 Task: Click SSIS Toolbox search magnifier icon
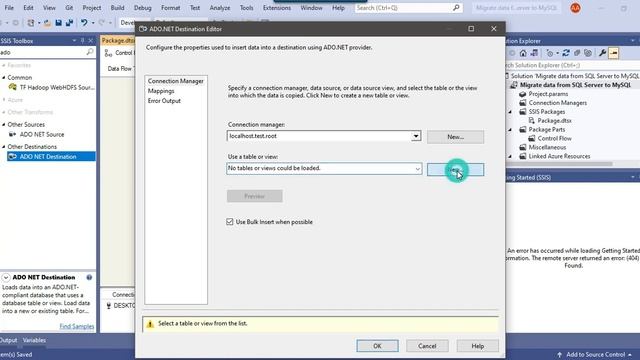tap(90, 52)
